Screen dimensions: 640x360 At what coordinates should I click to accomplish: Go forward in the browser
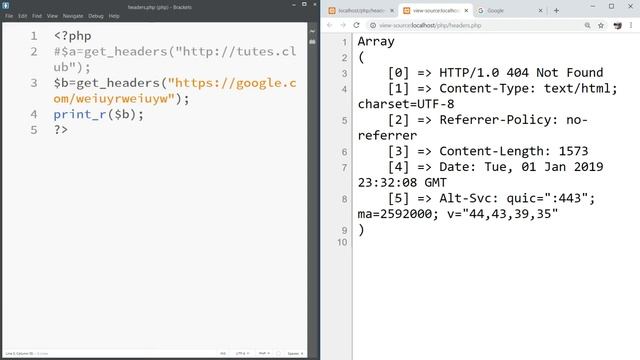point(343,25)
